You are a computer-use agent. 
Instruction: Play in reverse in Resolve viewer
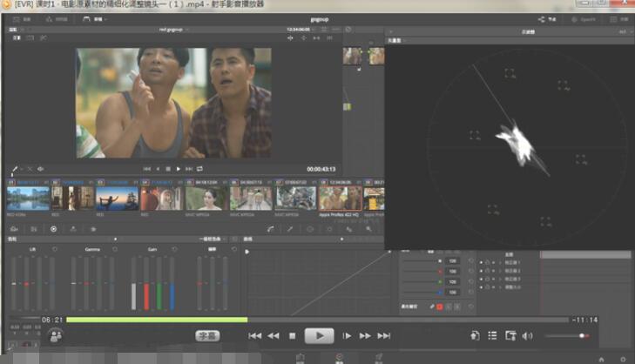point(158,169)
